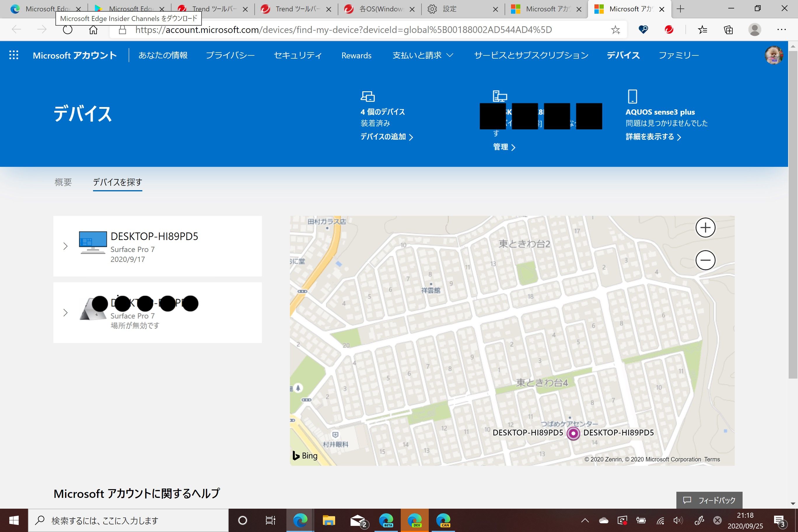
Task: Click the taskbar clock and date
Action: 745,520
